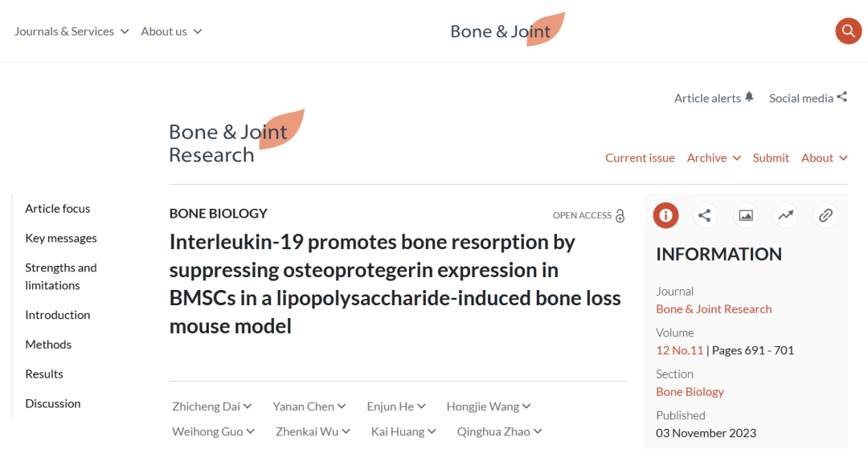Jump to the Introduction section
Image resolution: width=868 pixels, height=449 pixels.
(58, 315)
